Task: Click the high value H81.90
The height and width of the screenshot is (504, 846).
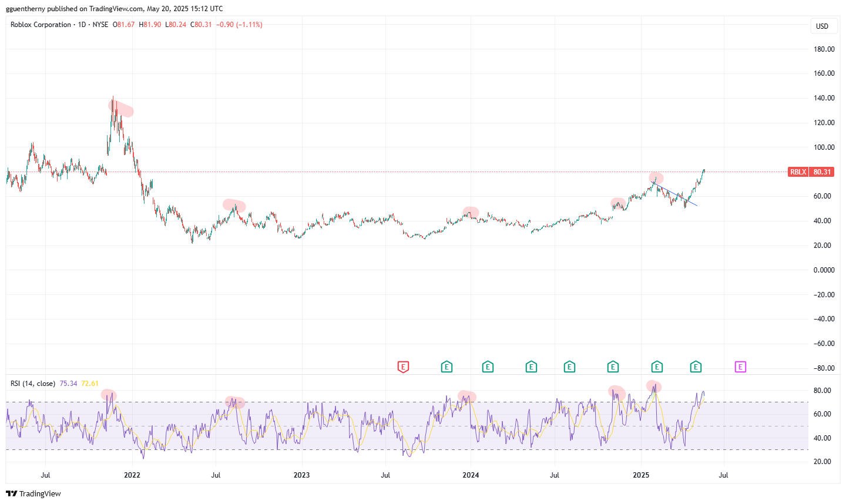Action: [x=150, y=25]
